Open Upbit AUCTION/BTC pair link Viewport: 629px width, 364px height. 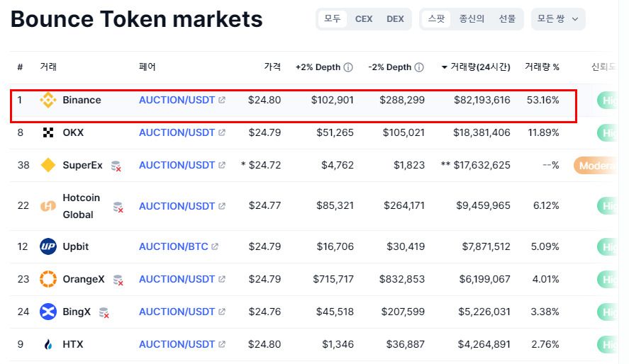coord(174,246)
